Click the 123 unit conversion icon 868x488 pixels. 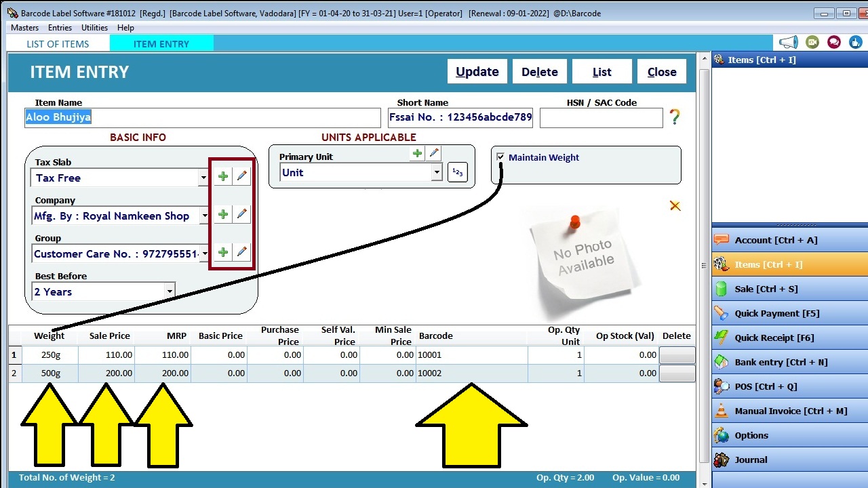click(x=457, y=172)
